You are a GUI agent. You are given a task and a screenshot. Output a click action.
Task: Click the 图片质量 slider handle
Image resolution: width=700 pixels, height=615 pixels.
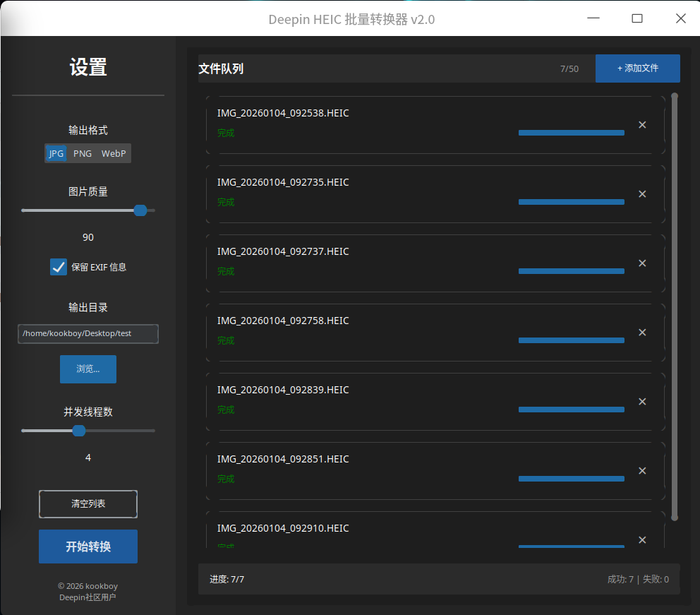(x=140, y=210)
